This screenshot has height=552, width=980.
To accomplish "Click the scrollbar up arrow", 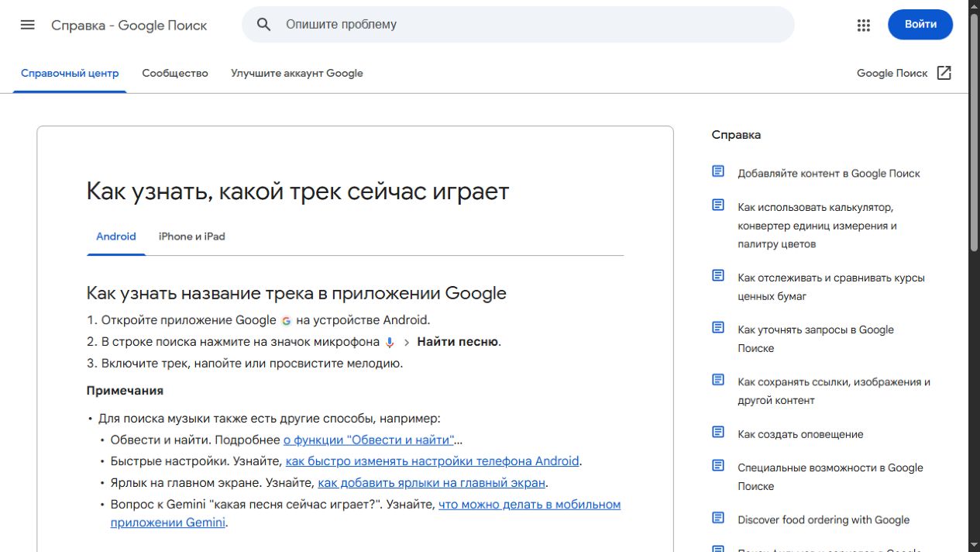I will (974, 6).
